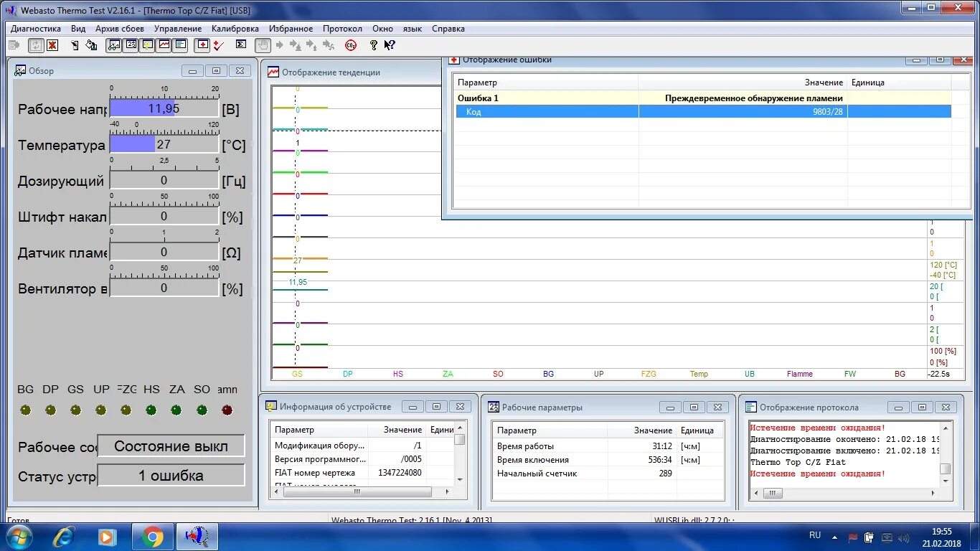This screenshot has height=551, width=980.
Task: Select the Начальный счетчик row
Action: pos(608,474)
